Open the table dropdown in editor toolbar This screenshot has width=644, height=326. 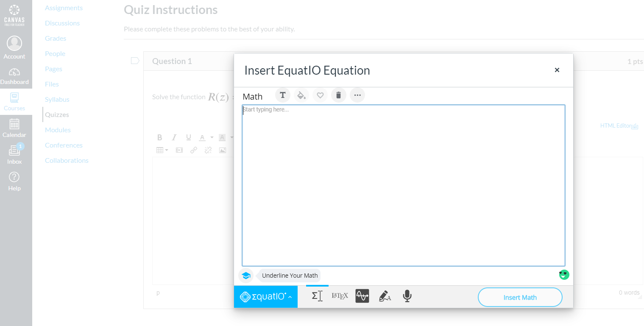point(162,150)
